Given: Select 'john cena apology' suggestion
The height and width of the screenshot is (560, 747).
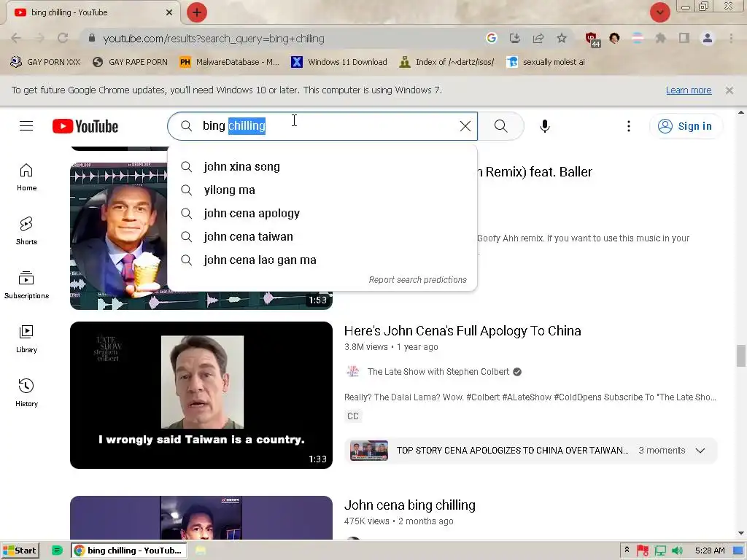Looking at the screenshot, I should coord(322,214).
